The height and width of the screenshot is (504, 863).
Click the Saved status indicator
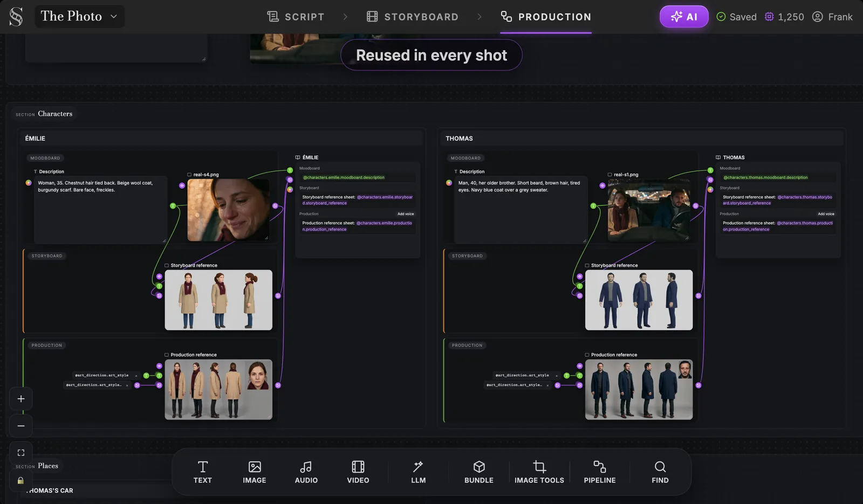coord(736,17)
